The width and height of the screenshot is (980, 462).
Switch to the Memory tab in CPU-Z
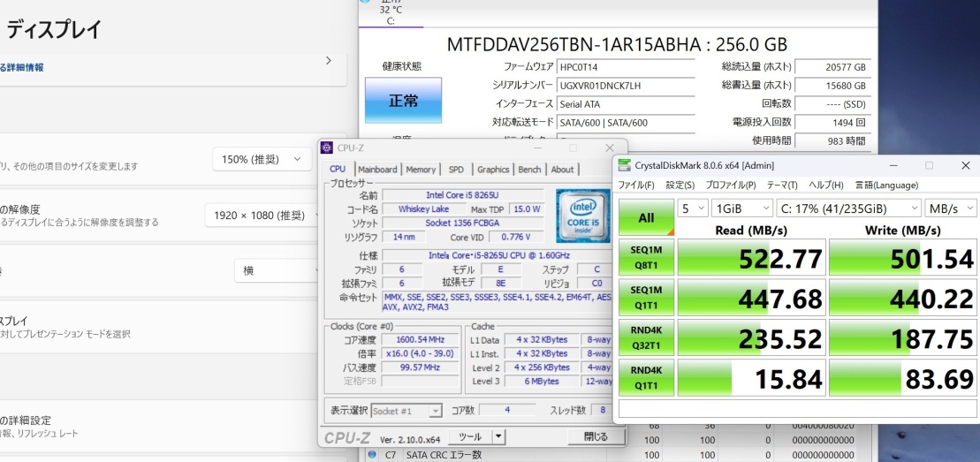(421, 170)
